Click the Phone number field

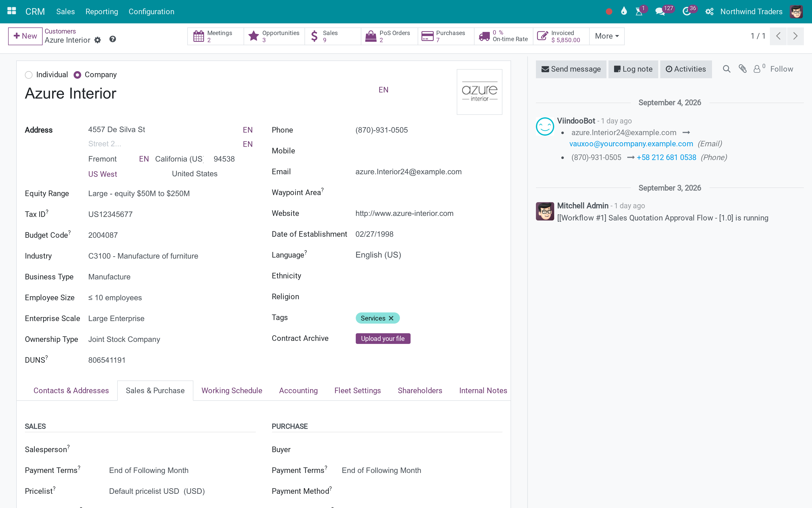pos(429,130)
